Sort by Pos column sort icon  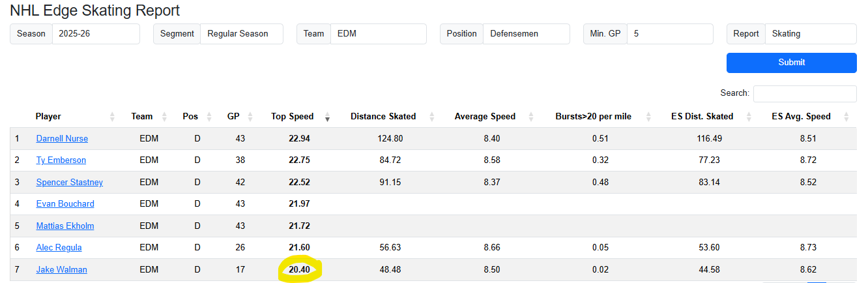[209, 117]
